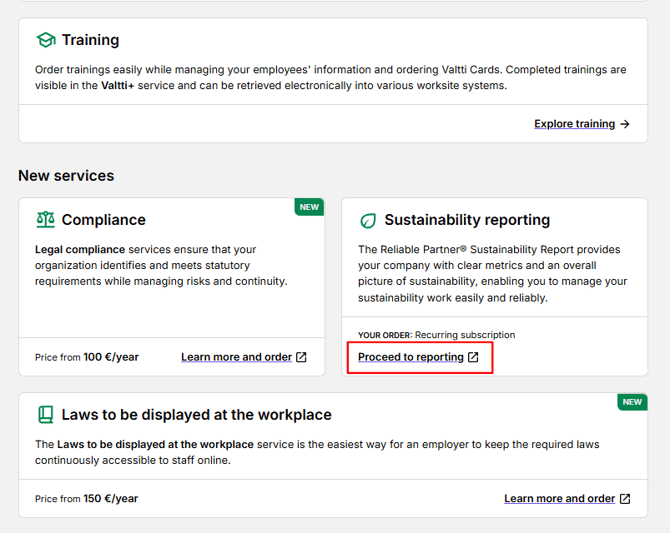Open the Explore training link
Viewport: 670px width, 533px height.
pyautogui.click(x=574, y=124)
